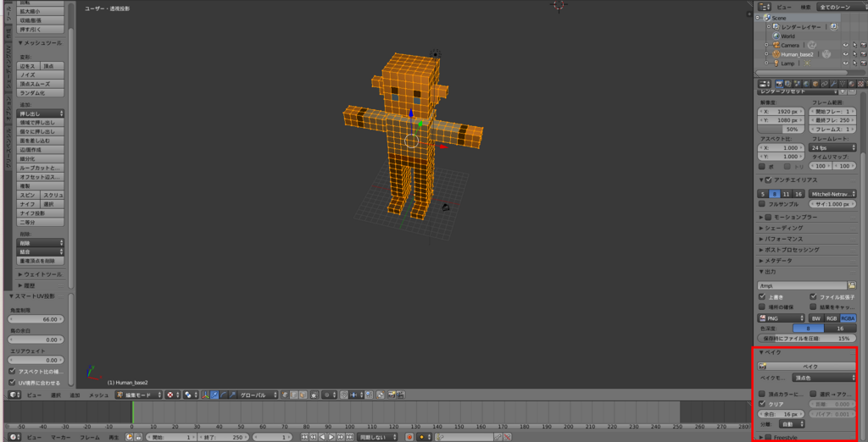Open the 24 fps frame rate dropdown
This screenshot has height=442, width=868.
tap(833, 147)
